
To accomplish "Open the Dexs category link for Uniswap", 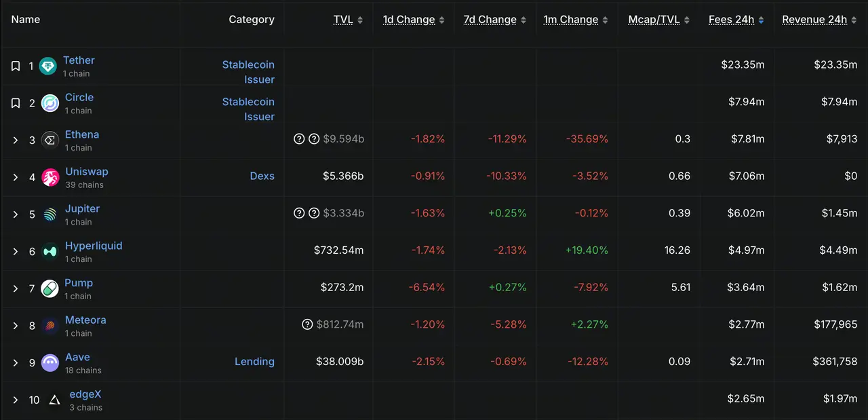I will coord(262,176).
